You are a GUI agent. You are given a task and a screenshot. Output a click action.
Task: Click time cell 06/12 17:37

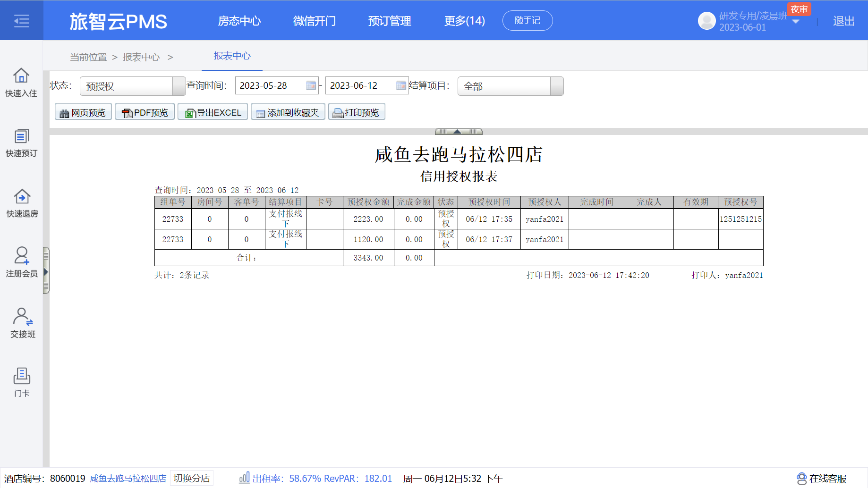click(489, 239)
